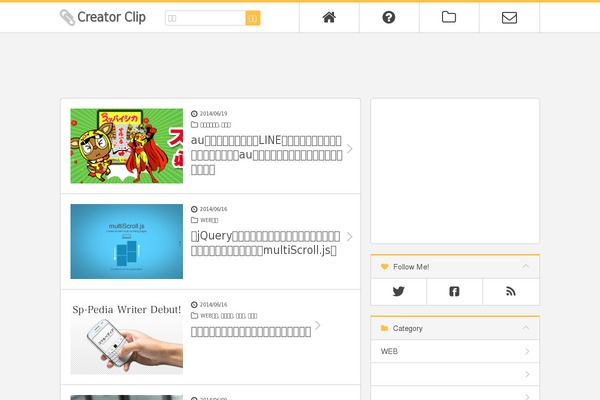Image resolution: width=600 pixels, height=400 pixels.
Task: Collapse the Category panel chevron
Action: [526, 328]
